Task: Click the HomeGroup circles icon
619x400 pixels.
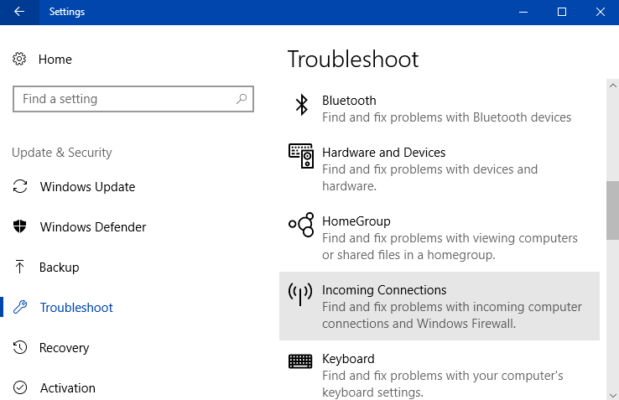Action: (x=301, y=225)
